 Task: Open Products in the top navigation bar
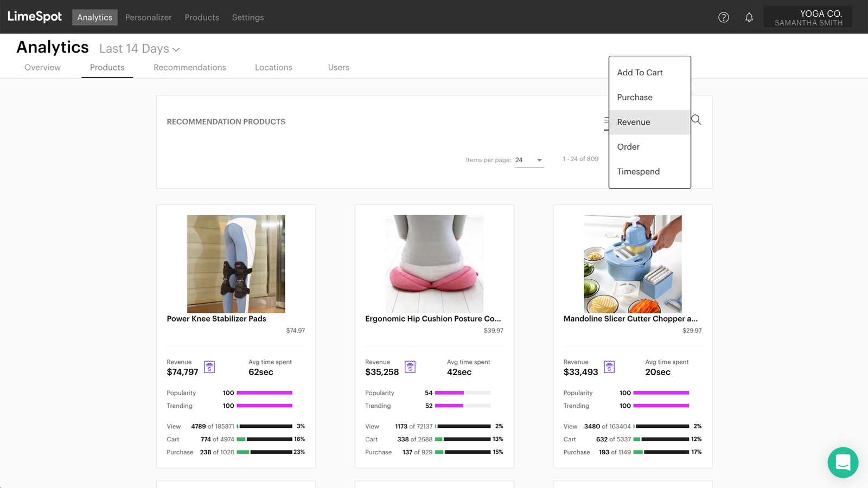coord(202,17)
